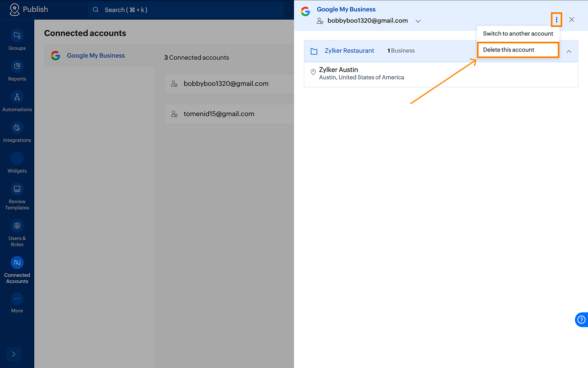Click the Zylker Restaurant folder icon
Viewport: 588px width, 368px height.
point(314,51)
